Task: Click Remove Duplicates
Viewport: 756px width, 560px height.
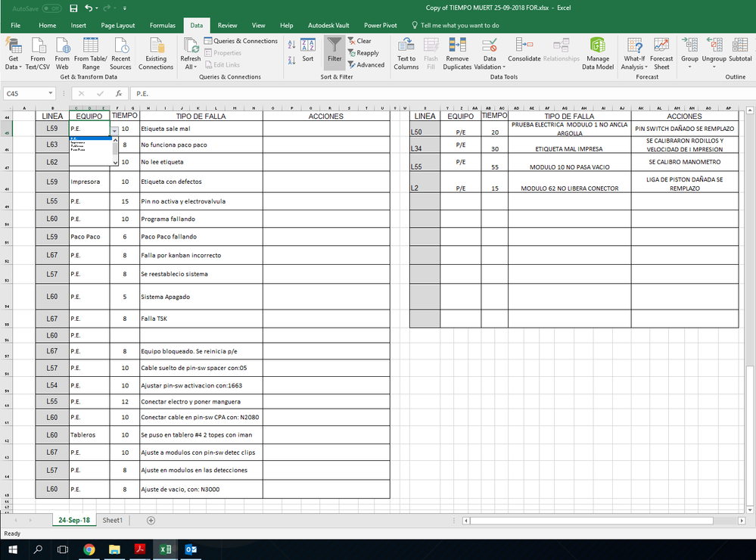Action: point(457,54)
